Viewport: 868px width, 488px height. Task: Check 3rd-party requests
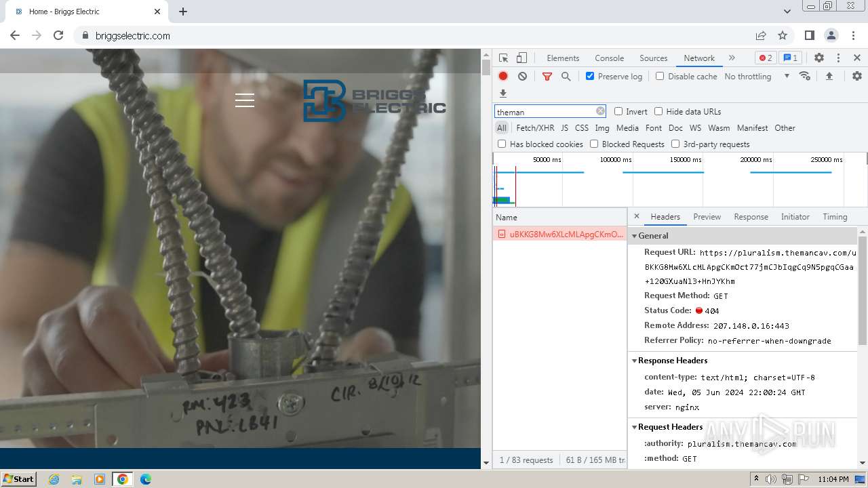[675, 144]
